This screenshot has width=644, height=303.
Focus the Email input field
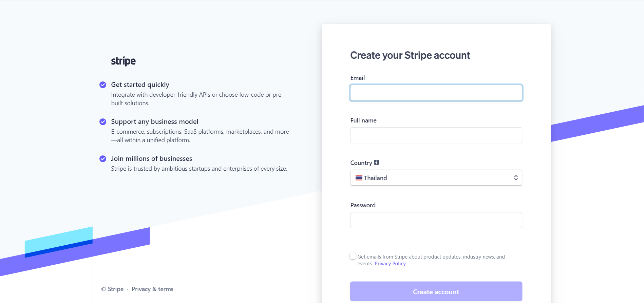point(436,93)
